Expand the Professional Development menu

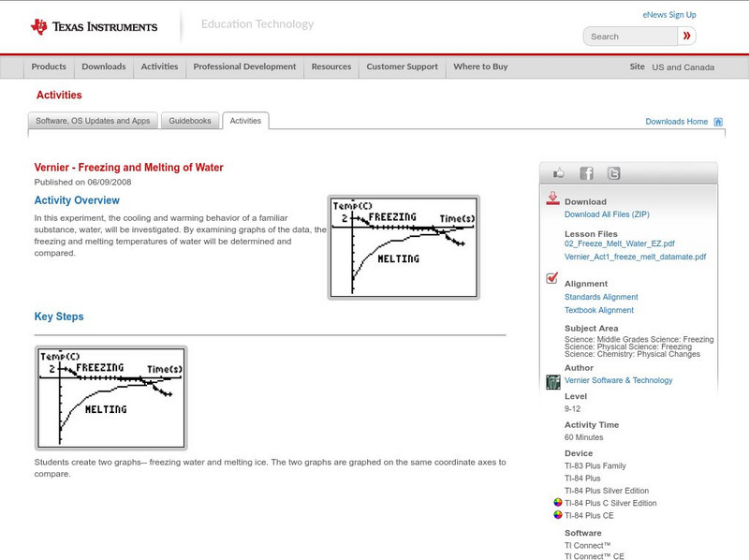244,67
